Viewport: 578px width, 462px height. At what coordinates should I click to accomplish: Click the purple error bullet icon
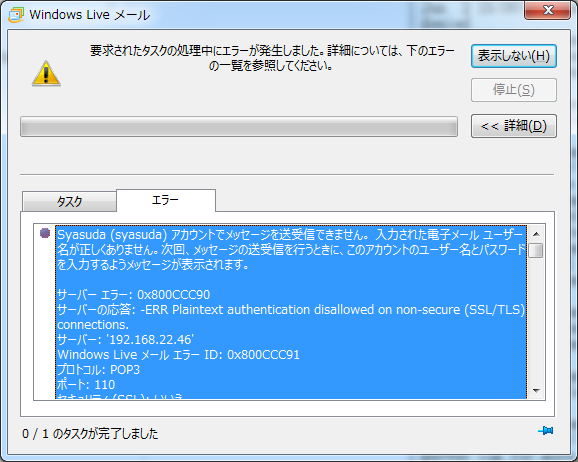pyautogui.click(x=45, y=233)
